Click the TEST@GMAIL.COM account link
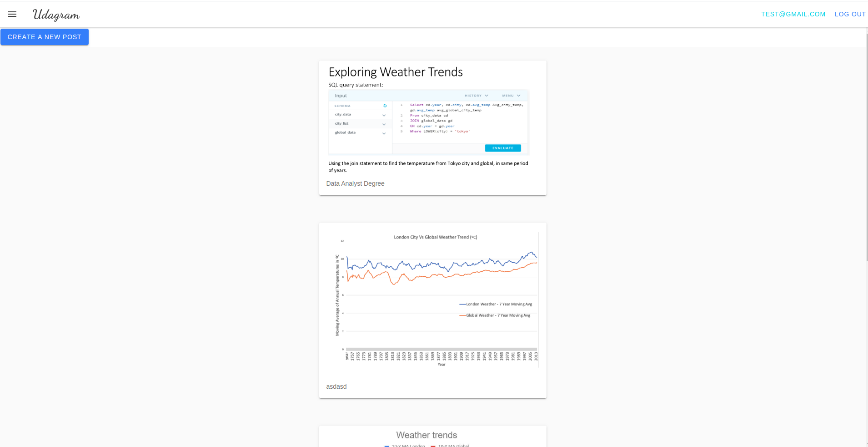Screen dimensions: 868x447 [x=793, y=14]
